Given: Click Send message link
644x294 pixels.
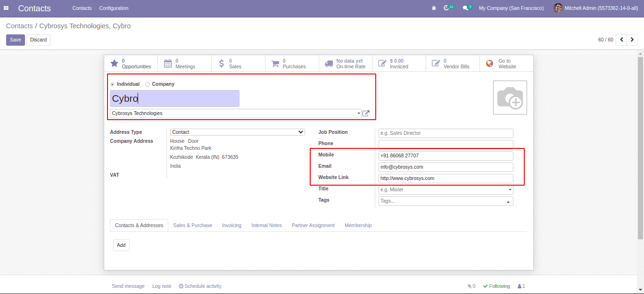Looking at the screenshot, I should [128, 286].
